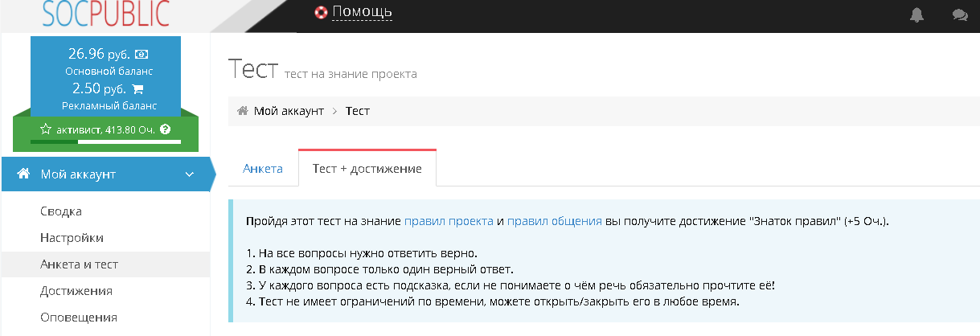This screenshot has height=336, width=980.
Task: Select Анкета и тест menu item
Action: [x=80, y=264]
